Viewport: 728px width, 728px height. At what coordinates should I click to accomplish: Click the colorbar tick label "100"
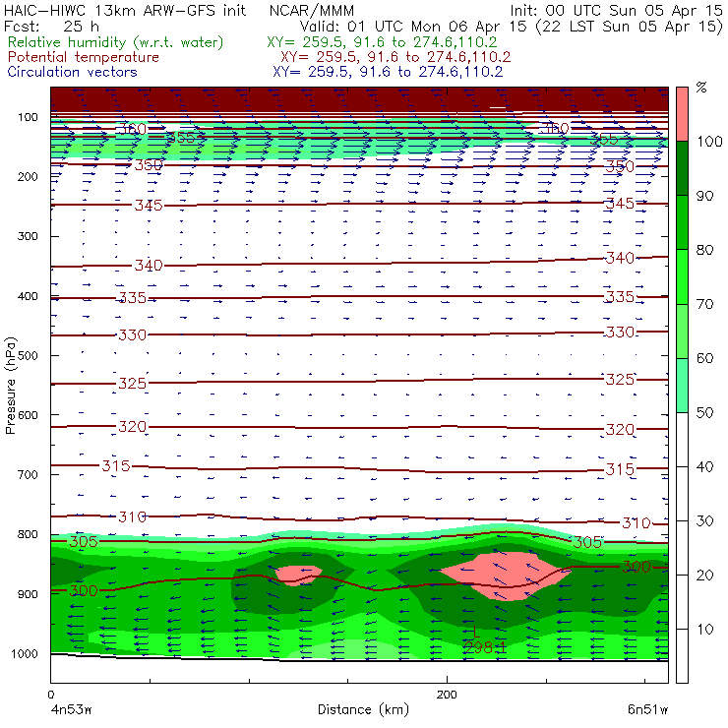tap(709, 141)
